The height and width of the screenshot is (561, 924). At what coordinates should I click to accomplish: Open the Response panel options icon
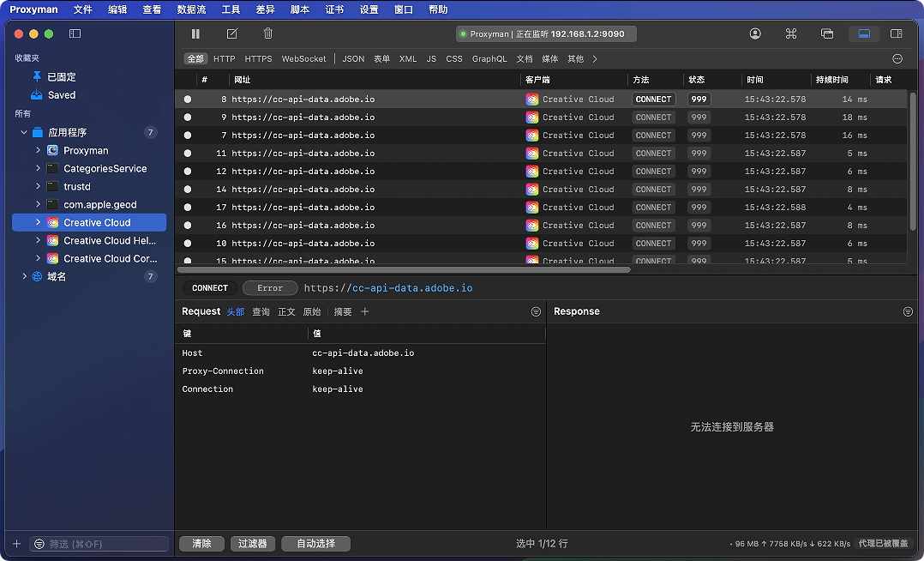[x=908, y=311]
